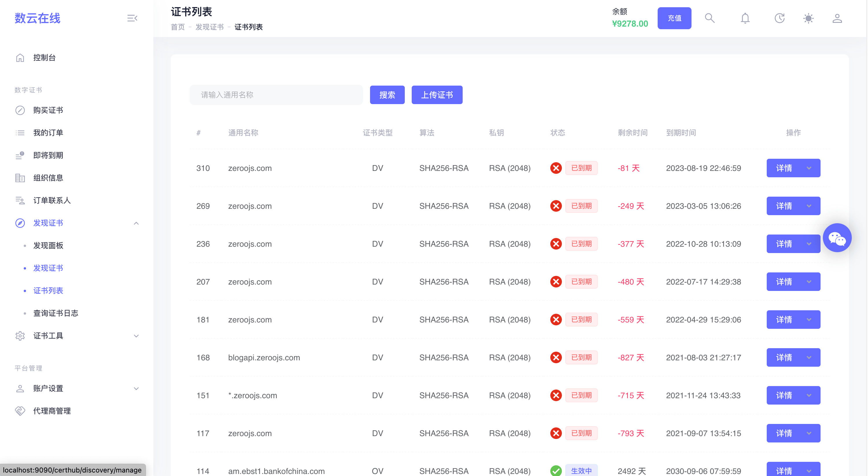Screen dimensions: 868x476
Task: Open the user profile icon in the header
Action: (x=837, y=18)
